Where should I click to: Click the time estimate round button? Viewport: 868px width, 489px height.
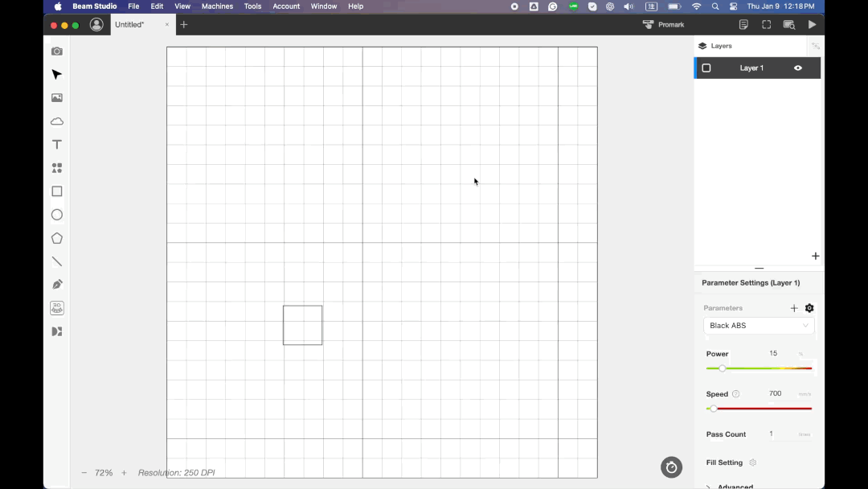click(x=671, y=467)
